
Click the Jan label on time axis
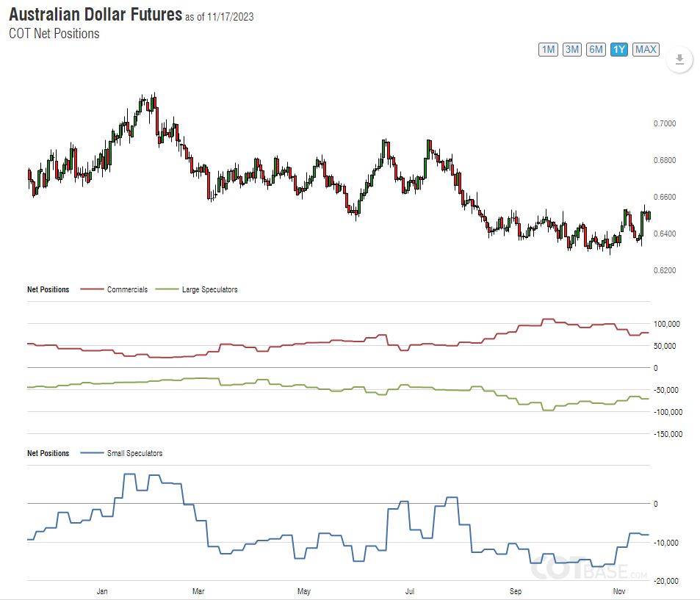[102, 590]
